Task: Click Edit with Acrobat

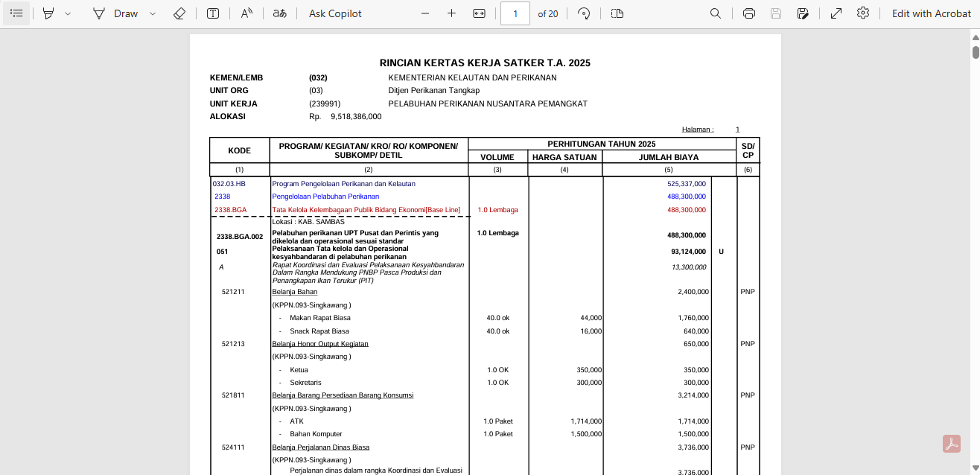Action: (x=932, y=13)
